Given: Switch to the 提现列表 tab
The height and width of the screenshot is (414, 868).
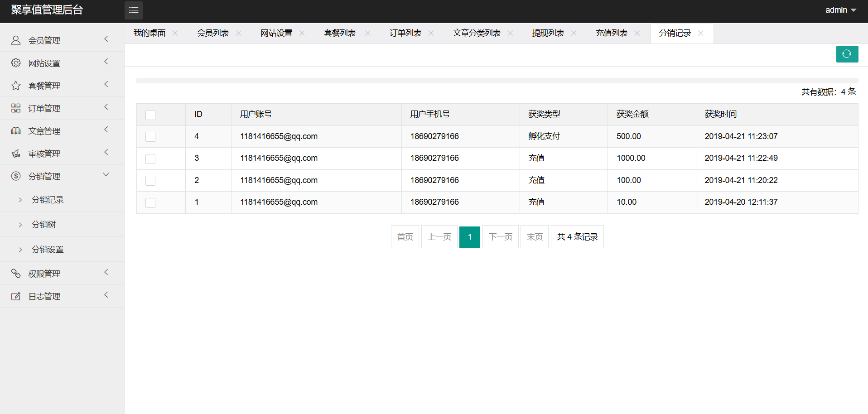Looking at the screenshot, I should pyautogui.click(x=548, y=33).
